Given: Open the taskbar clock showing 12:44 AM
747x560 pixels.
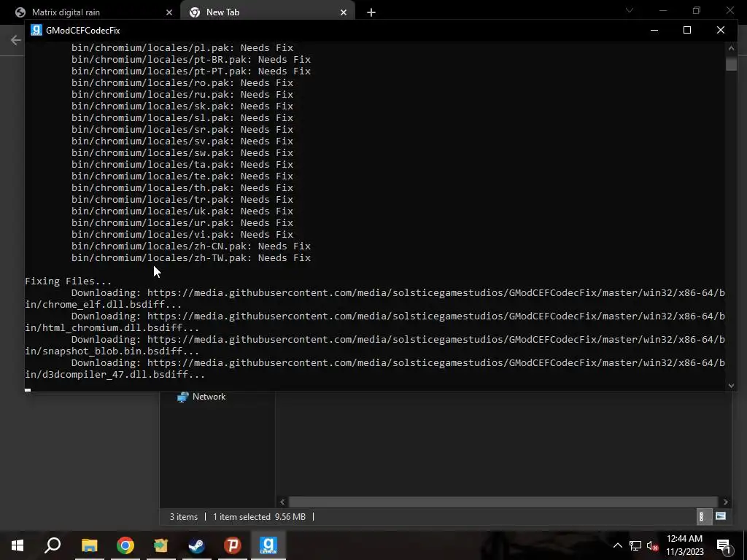Looking at the screenshot, I should (684, 545).
